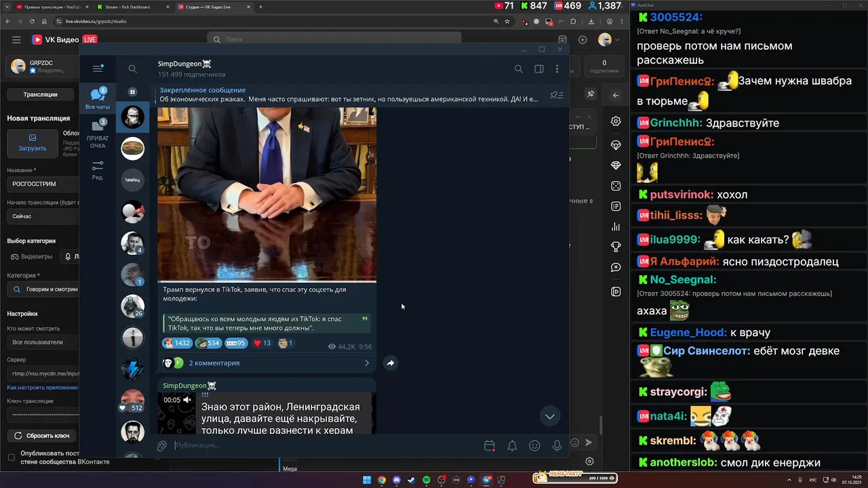The height and width of the screenshot is (488, 868).
Task: Click 'Загрузить' cover upload button
Action: (32, 142)
